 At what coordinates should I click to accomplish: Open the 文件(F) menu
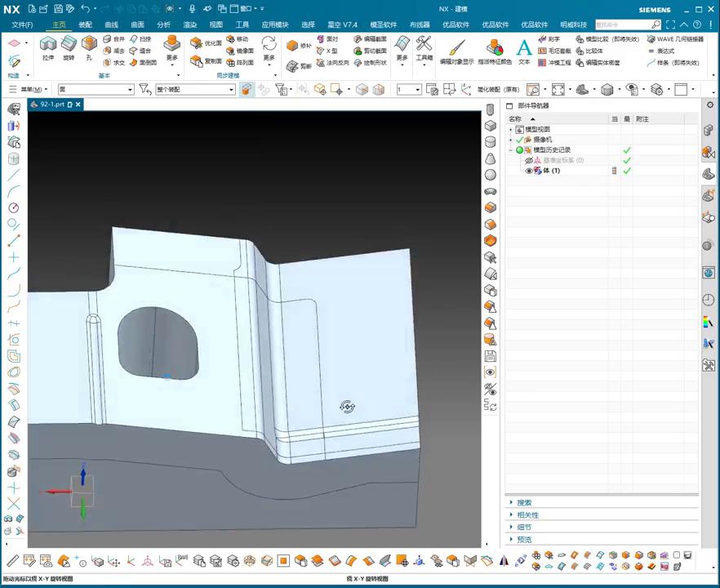(x=23, y=24)
